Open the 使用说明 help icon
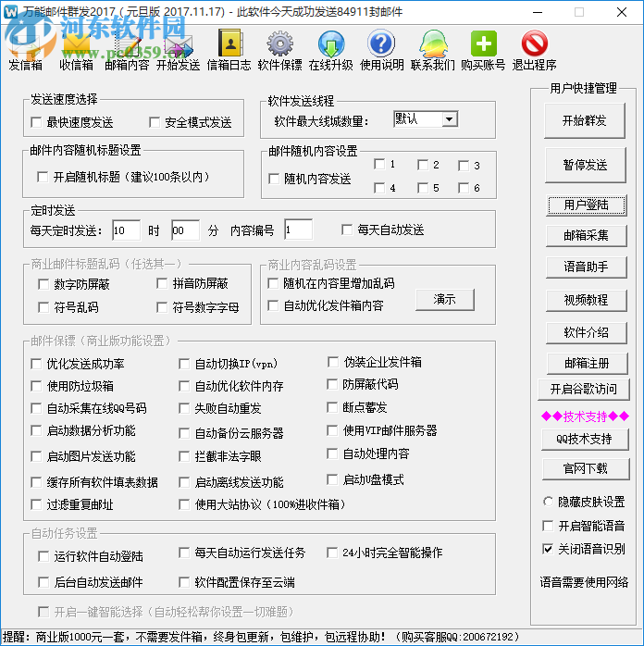644x646 pixels. coord(382,50)
